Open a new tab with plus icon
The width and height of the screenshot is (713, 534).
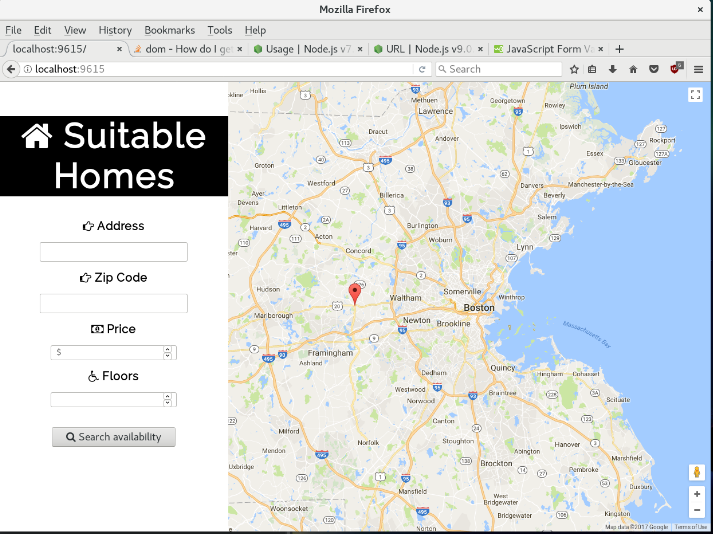point(619,49)
